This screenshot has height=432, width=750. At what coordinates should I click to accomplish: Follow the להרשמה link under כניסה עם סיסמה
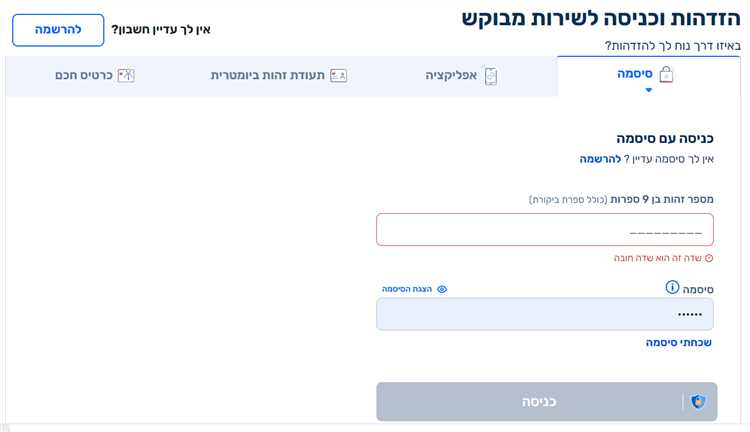pyautogui.click(x=600, y=159)
